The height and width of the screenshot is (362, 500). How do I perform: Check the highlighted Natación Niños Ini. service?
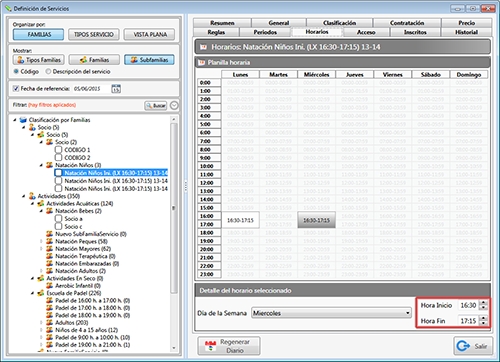coord(58,173)
